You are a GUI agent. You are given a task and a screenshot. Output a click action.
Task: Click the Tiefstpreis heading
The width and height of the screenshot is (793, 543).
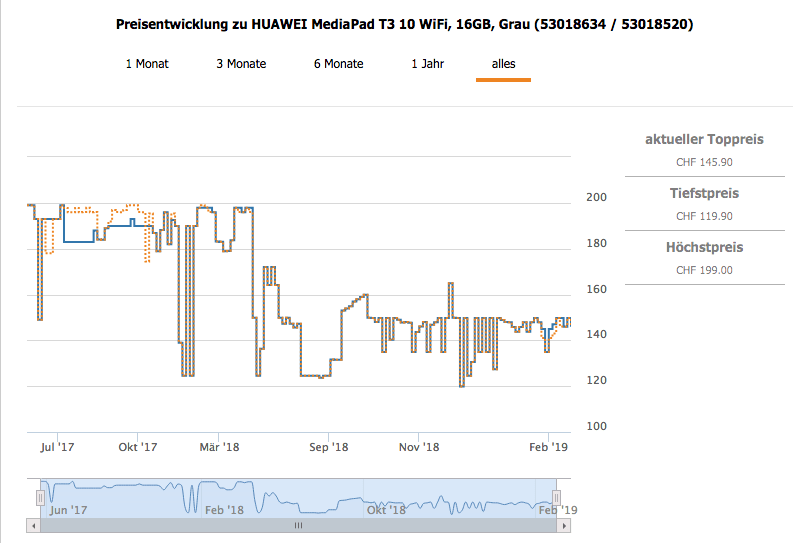704,194
